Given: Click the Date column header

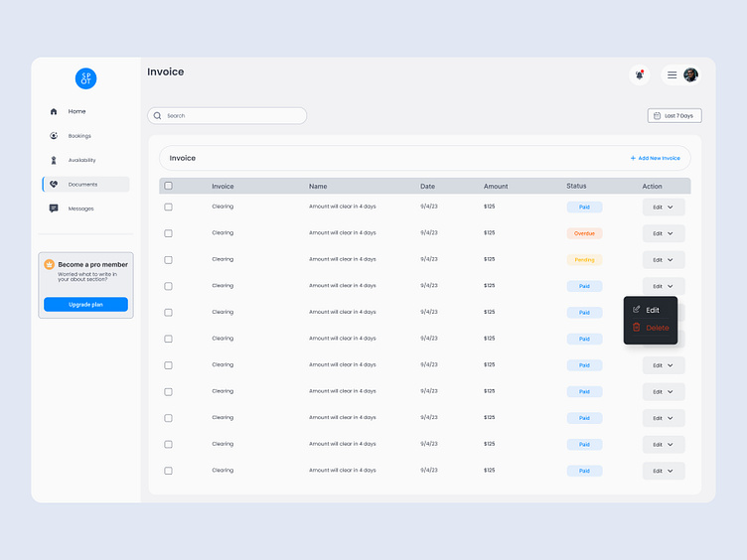Looking at the screenshot, I should point(427,187).
